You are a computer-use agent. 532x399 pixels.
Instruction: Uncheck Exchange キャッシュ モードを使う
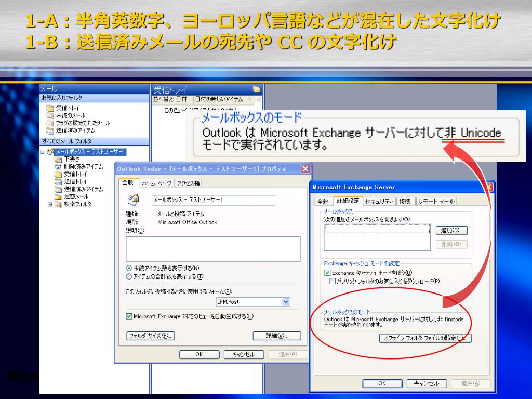tap(327, 273)
